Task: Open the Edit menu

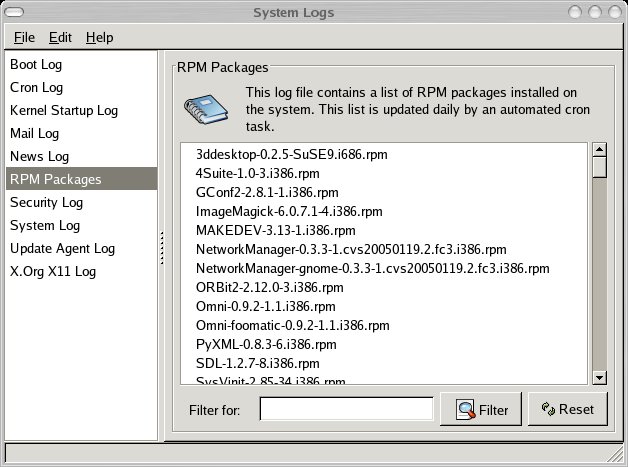Action: pos(60,37)
